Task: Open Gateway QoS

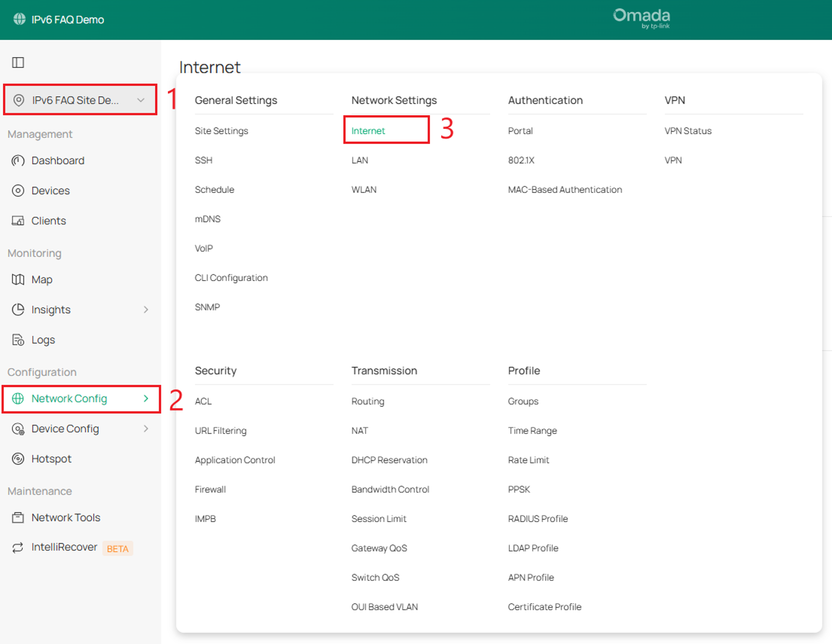Action: click(379, 548)
